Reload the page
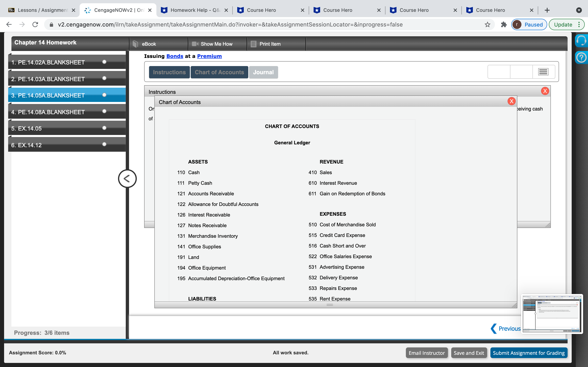Screen dimensions: 588x367 tap(35, 24)
